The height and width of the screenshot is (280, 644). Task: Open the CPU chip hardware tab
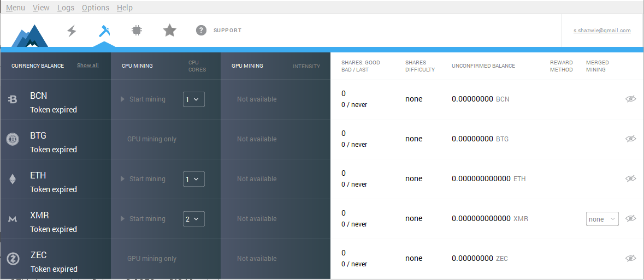point(137,30)
